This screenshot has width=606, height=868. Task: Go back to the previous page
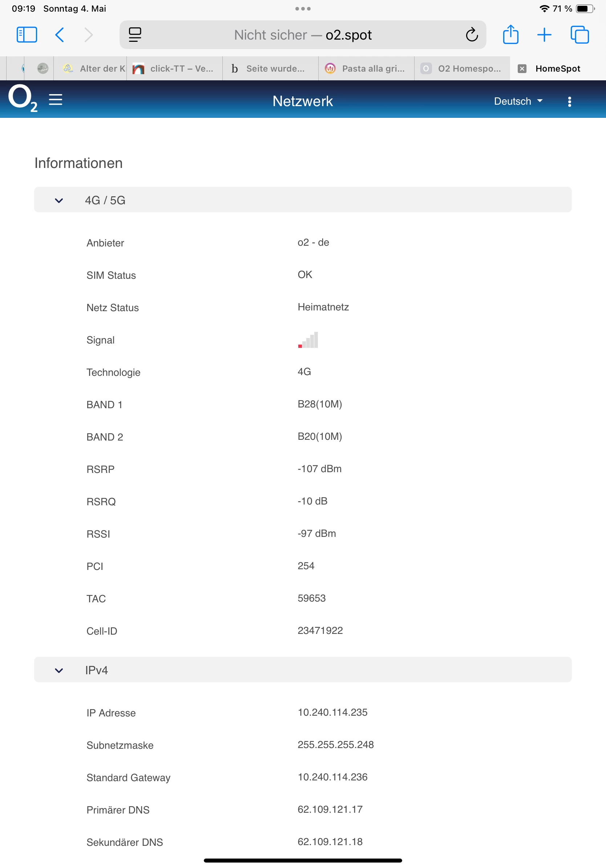[60, 35]
